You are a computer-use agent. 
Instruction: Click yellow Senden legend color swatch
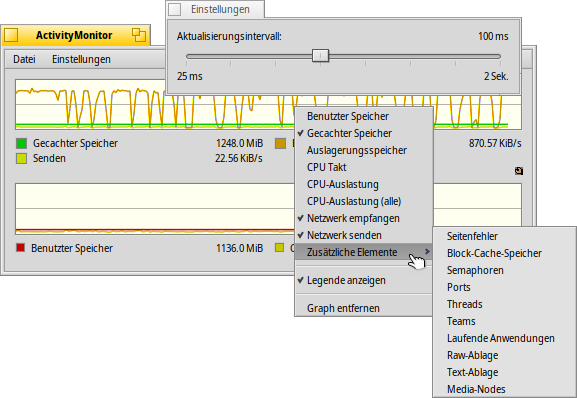pos(21,159)
